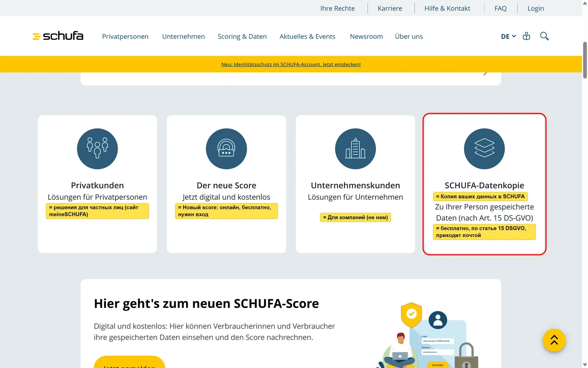Screen dimensions: 588x368
Task: Click 'Jetzt digital und kostenlos' text
Action: [x=226, y=197]
